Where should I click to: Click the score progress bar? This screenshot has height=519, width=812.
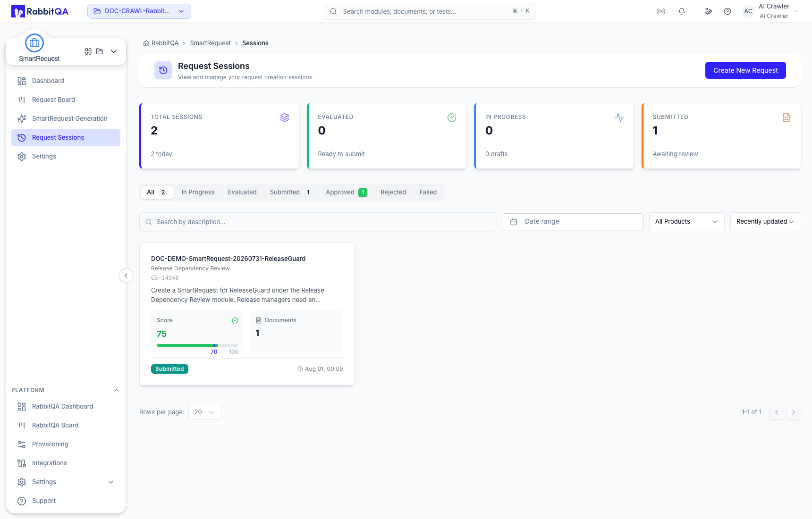pyautogui.click(x=197, y=345)
